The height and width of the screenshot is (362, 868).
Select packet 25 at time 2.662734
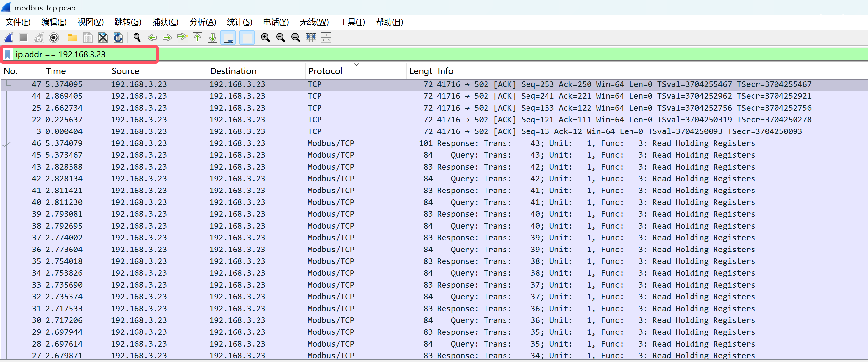pos(434,108)
